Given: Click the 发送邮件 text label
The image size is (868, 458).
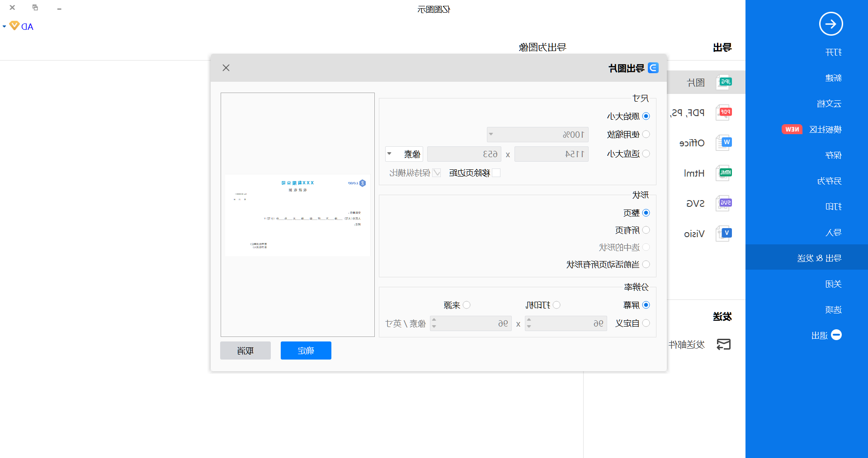Looking at the screenshot, I should click(687, 345).
